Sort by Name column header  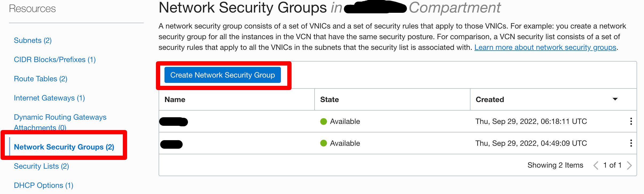pos(175,99)
